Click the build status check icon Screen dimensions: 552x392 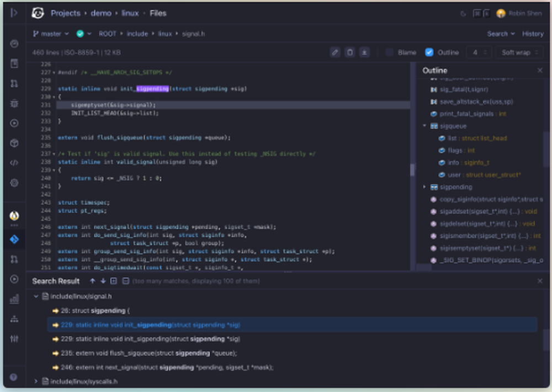(80, 34)
